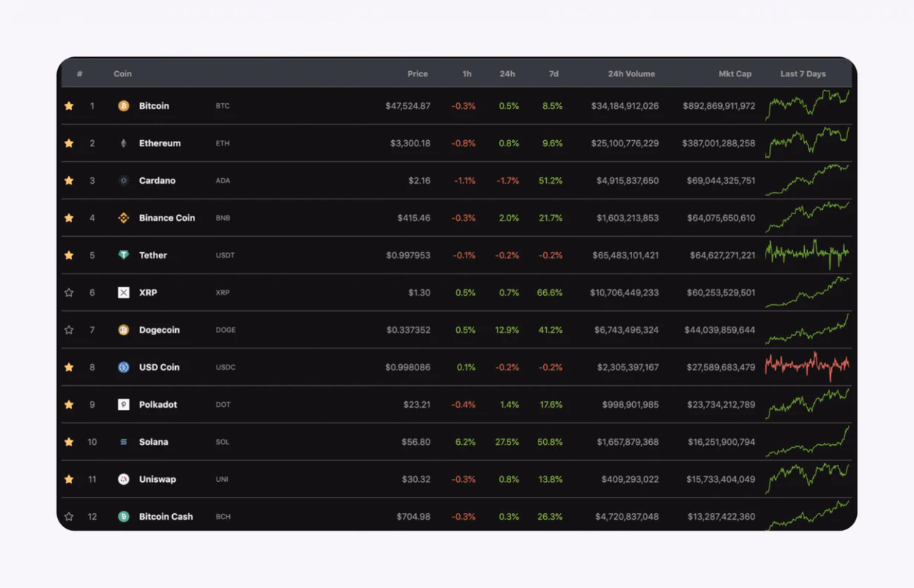Viewport: 914px width, 588px height.
Task: Sort by 24h change column
Action: click(507, 74)
